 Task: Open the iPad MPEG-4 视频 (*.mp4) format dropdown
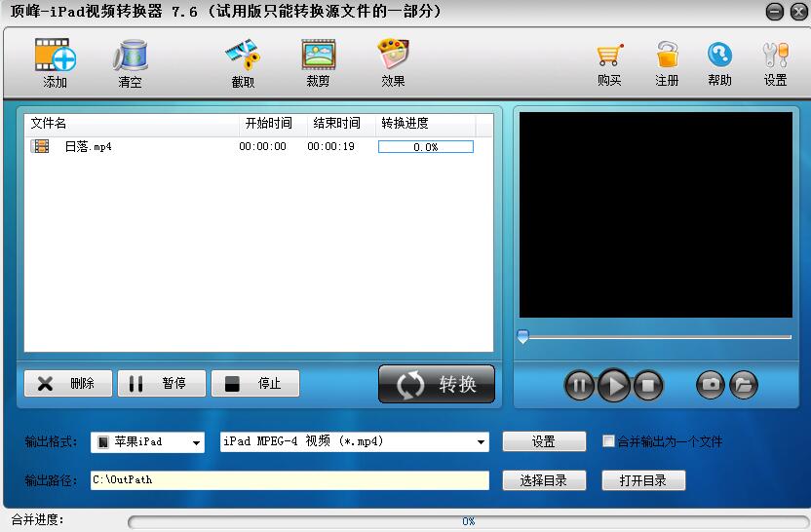tap(354, 442)
